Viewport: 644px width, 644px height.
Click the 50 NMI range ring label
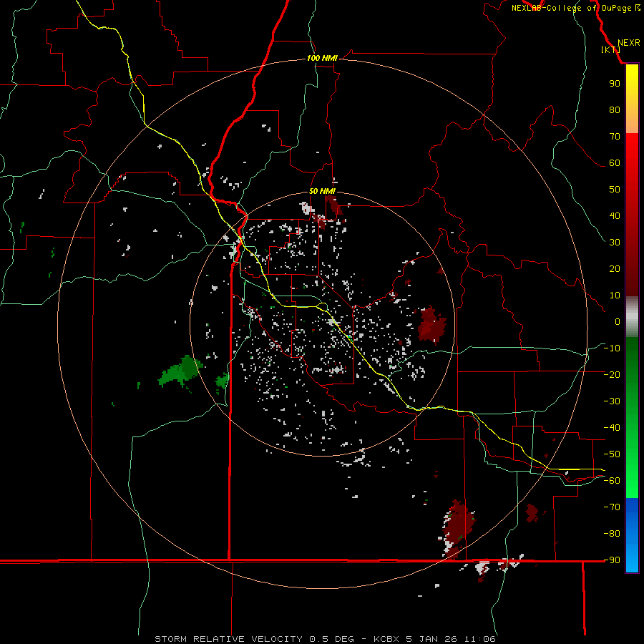322,191
